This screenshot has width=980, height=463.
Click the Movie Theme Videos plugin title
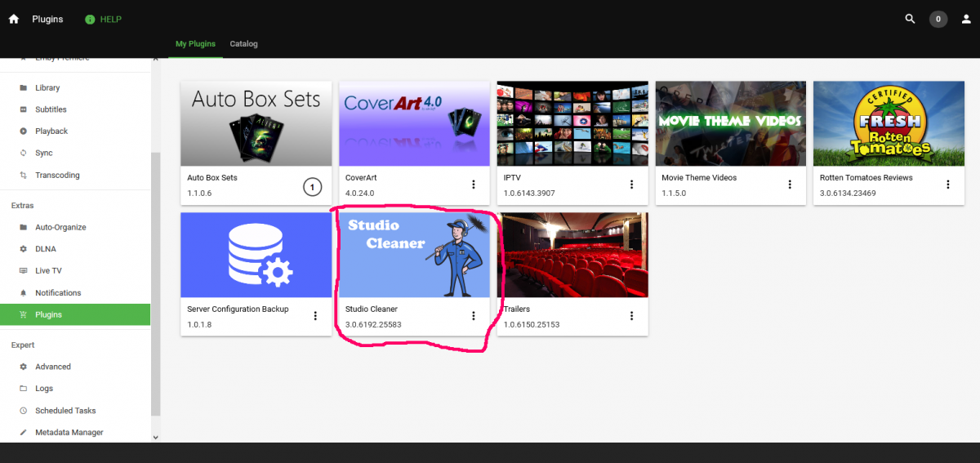point(699,177)
